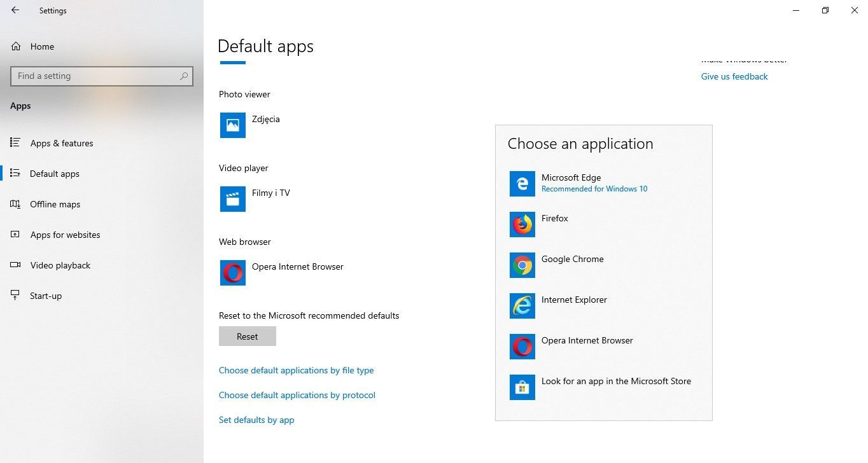Select the Internet Explorer icon
Image resolution: width=868 pixels, height=463 pixels.
[x=522, y=306]
